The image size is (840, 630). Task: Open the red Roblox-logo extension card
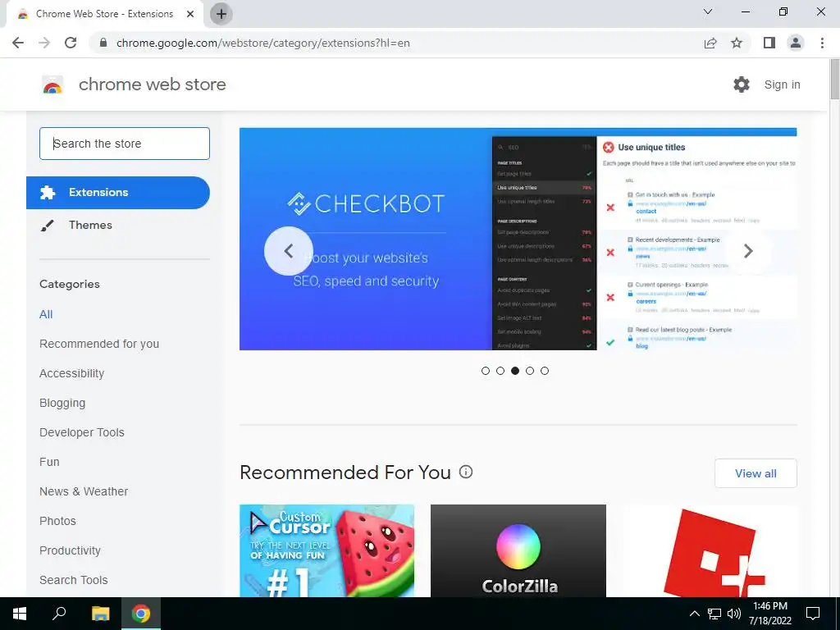click(710, 550)
